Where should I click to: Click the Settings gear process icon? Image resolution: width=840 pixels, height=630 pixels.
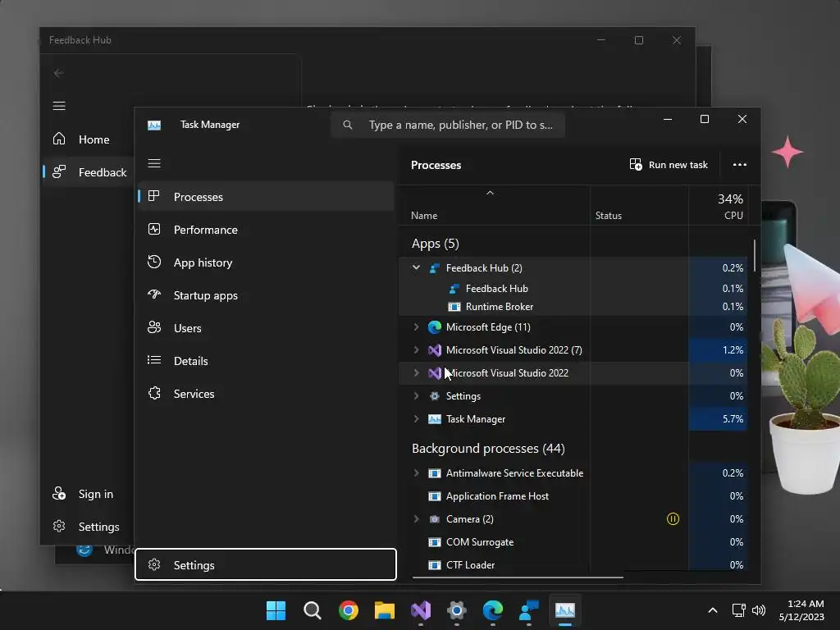click(435, 396)
